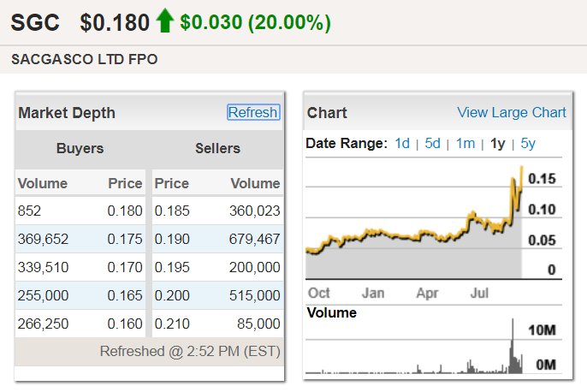Image resolution: width=587 pixels, height=392 pixels.
Task: Switch chart to 5y date range
Action: pyautogui.click(x=528, y=144)
